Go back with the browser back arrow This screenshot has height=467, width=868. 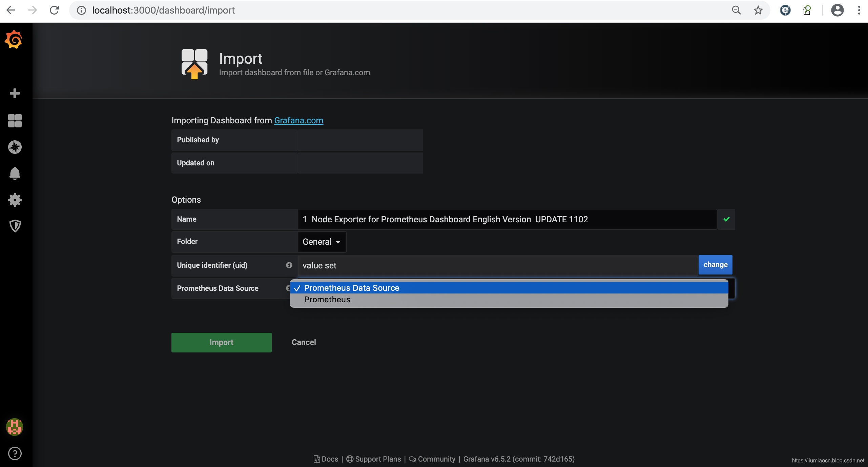click(x=11, y=10)
